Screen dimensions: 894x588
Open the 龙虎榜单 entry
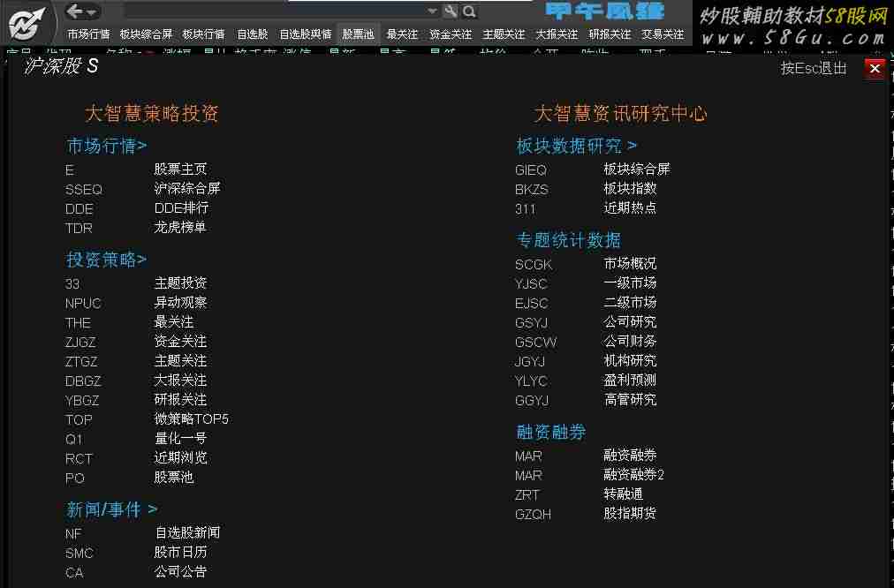pos(180,227)
